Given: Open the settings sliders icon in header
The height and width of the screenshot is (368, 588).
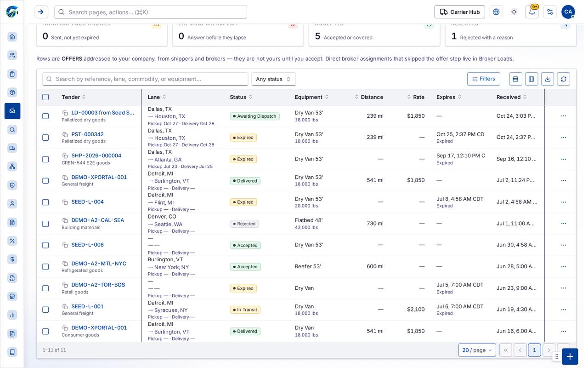Looking at the screenshot, I should [x=550, y=12].
